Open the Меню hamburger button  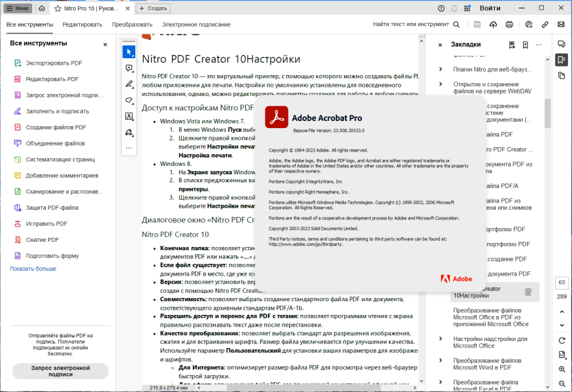18,8
